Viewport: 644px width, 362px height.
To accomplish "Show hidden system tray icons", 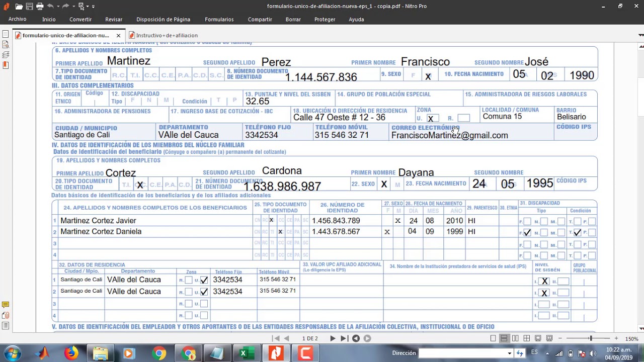I will point(548,353).
